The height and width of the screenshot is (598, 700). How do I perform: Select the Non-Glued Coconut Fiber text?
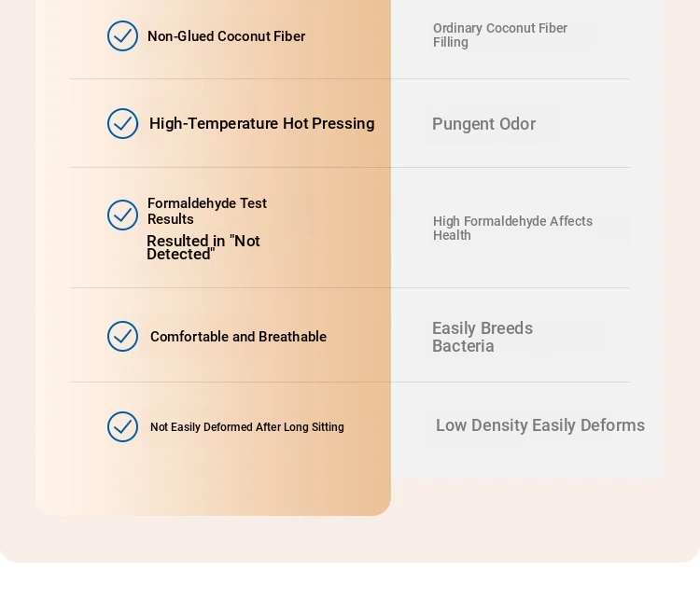click(x=227, y=36)
